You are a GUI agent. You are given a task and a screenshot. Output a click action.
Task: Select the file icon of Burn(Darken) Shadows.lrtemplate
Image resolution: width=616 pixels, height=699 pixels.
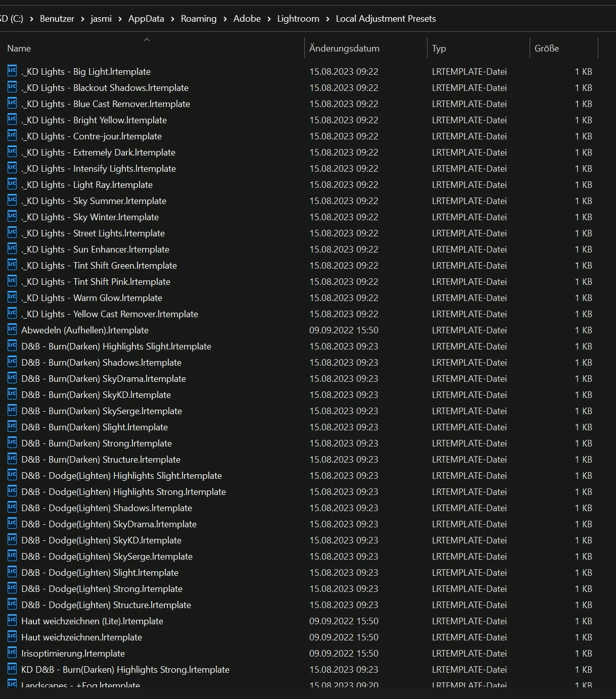[x=12, y=362]
